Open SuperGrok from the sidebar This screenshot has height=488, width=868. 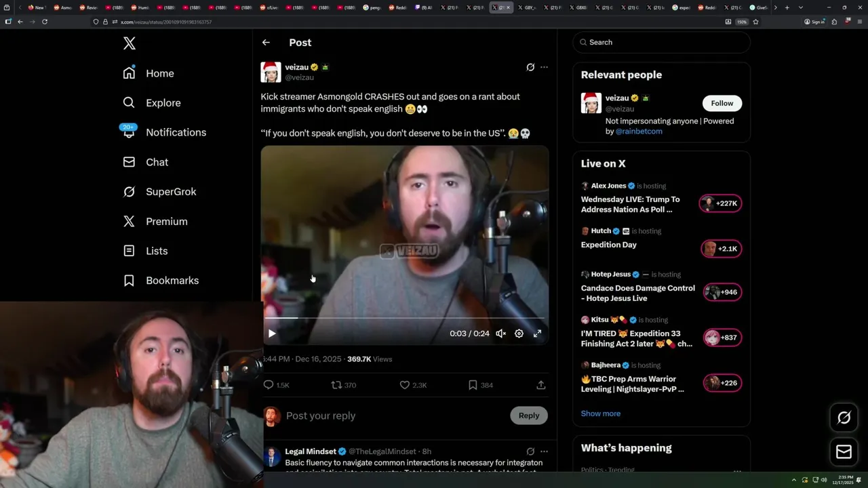159,192
